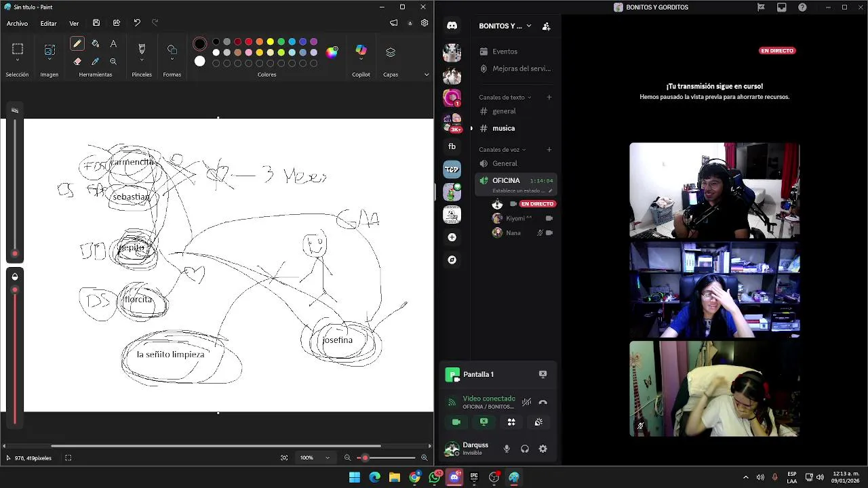Viewport: 868px width, 488px height.
Task: Open the Ver menu
Action: point(74,23)
